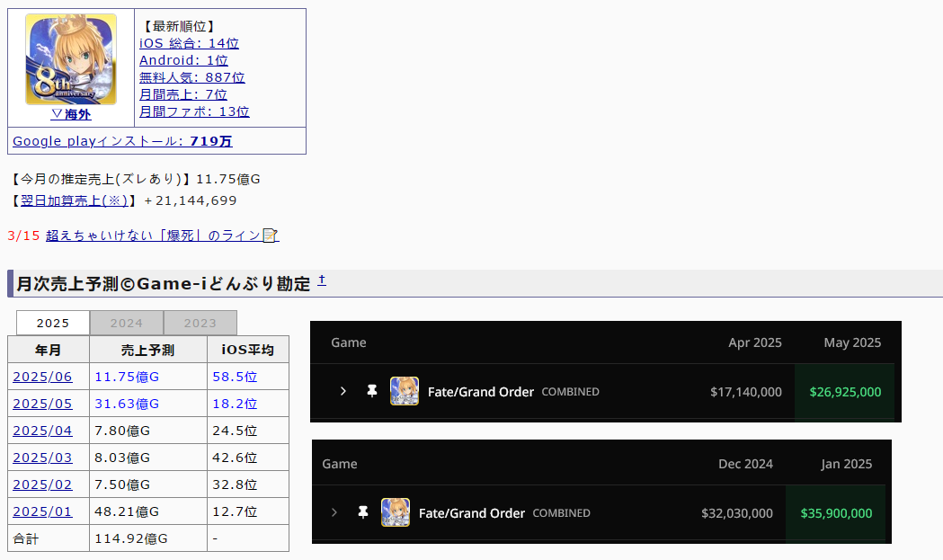The height and width of the screenshot is (560, 943).
Task: Click the 114.92億G total cell
Action: pyautogui.click(x=148, y=538)
